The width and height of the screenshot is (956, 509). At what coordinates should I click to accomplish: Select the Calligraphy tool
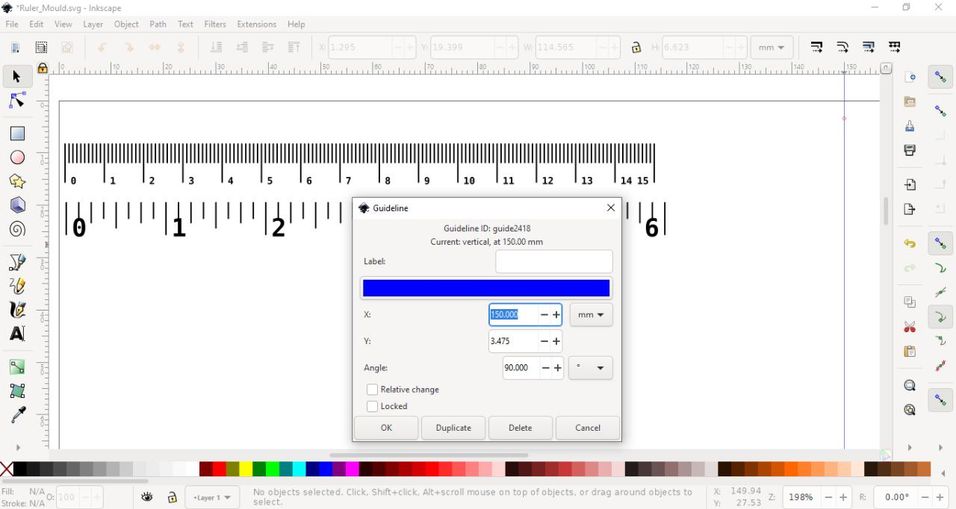(17, 310)
